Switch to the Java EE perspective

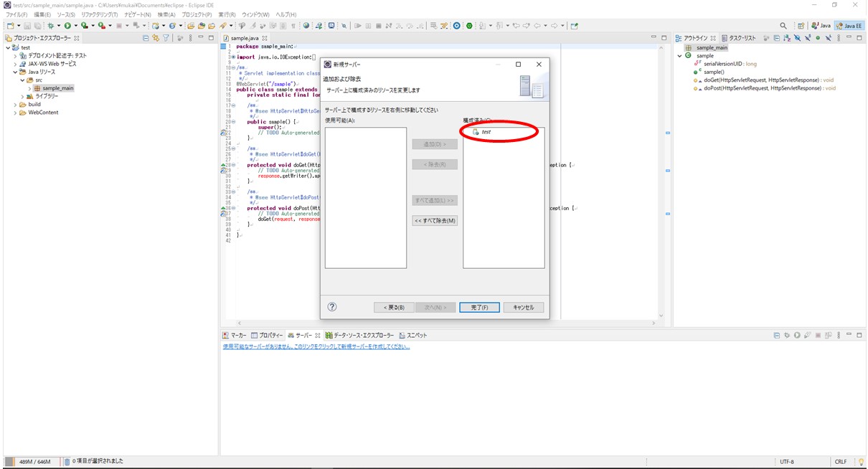pyautogui.click(x=849, y=26)
